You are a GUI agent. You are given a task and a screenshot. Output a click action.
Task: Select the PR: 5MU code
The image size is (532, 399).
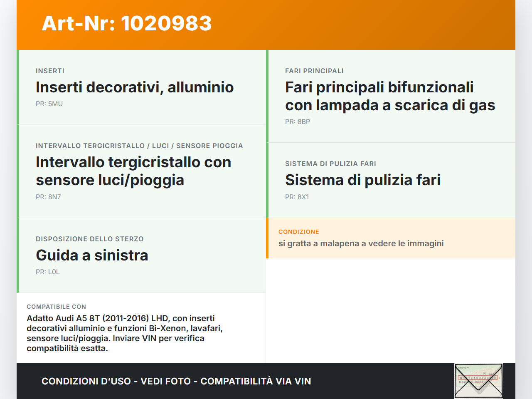(49, 104)
